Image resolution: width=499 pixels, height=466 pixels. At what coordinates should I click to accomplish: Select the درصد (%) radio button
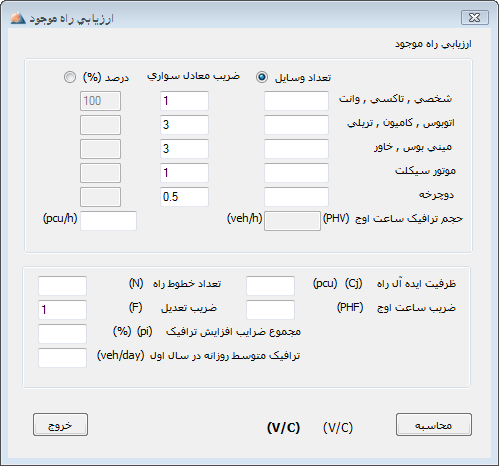click(70, 77)
